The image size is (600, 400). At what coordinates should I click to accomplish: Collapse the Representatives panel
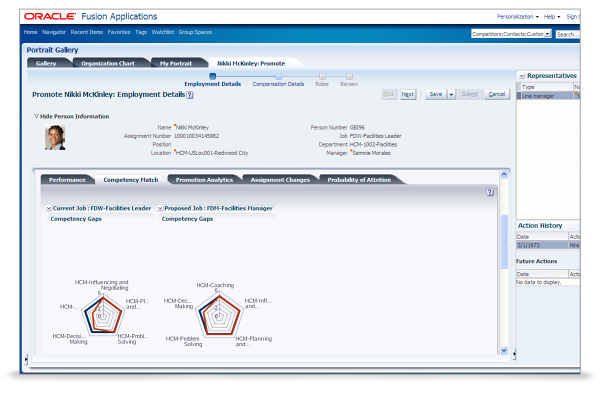tap(522, 76)
